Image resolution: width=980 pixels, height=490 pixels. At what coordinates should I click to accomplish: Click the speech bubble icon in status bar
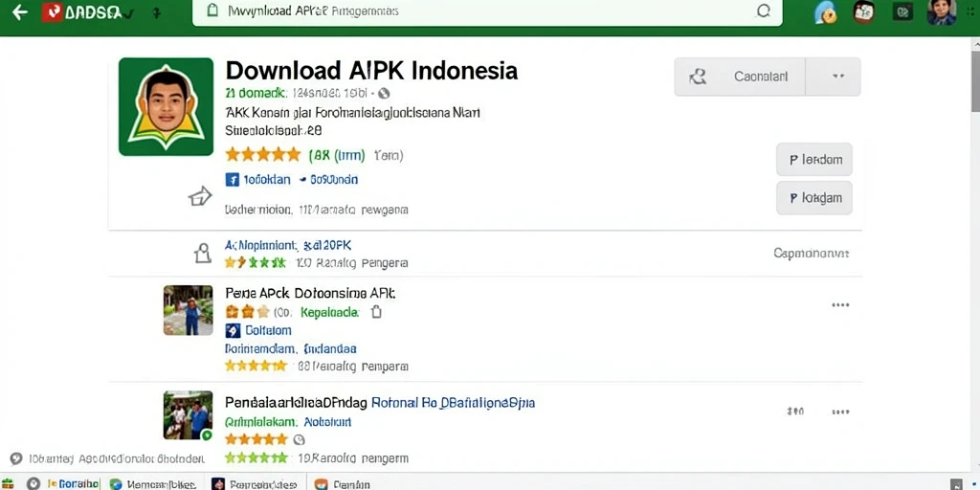pos(15,458)
